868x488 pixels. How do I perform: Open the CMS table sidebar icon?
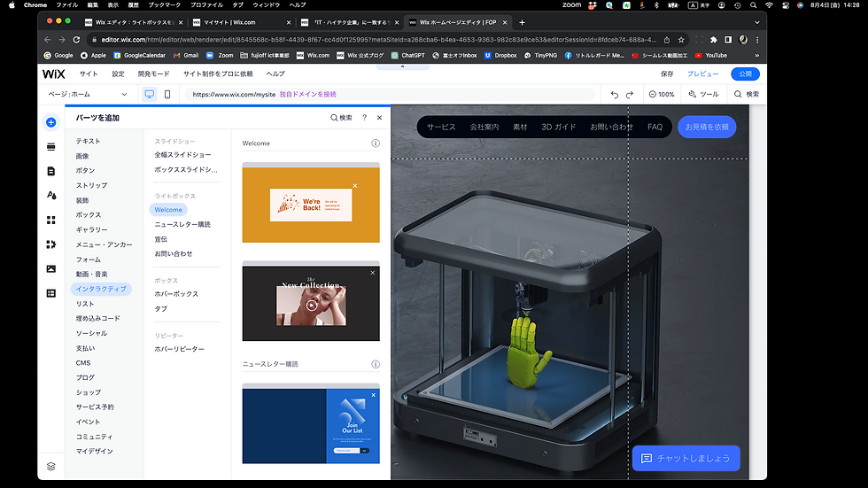[x=51, y=293]
